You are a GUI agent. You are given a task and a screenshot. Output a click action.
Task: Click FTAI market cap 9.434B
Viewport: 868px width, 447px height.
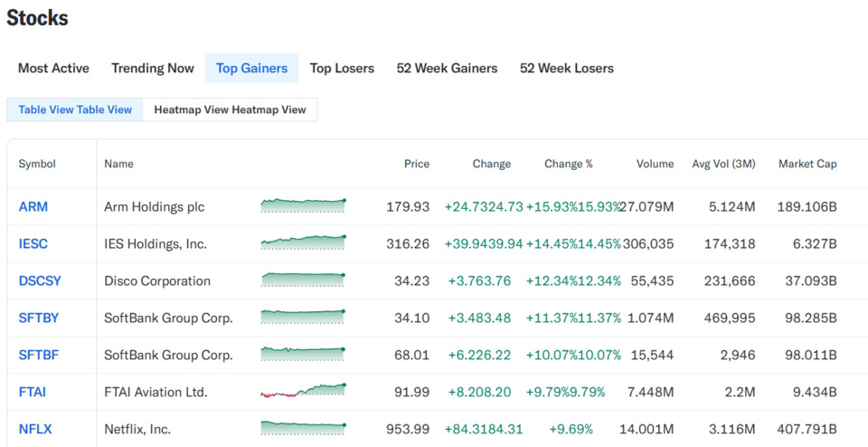(815, 392)
